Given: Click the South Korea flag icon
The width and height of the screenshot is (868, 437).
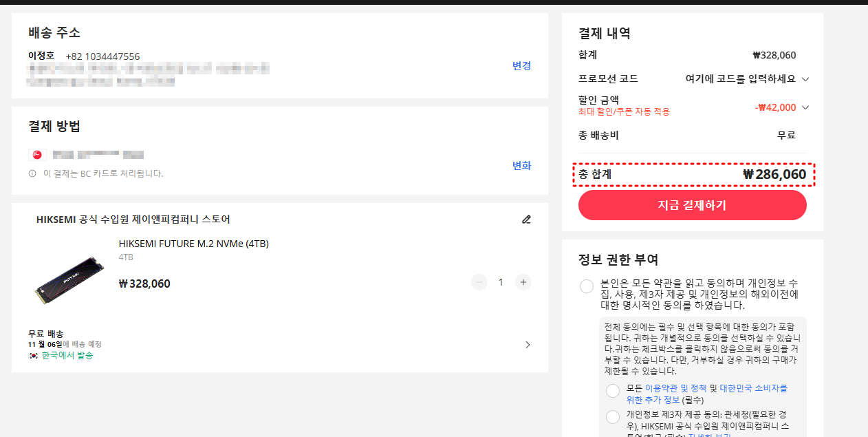Looking at the screenshot, I should tap(33, 356).
